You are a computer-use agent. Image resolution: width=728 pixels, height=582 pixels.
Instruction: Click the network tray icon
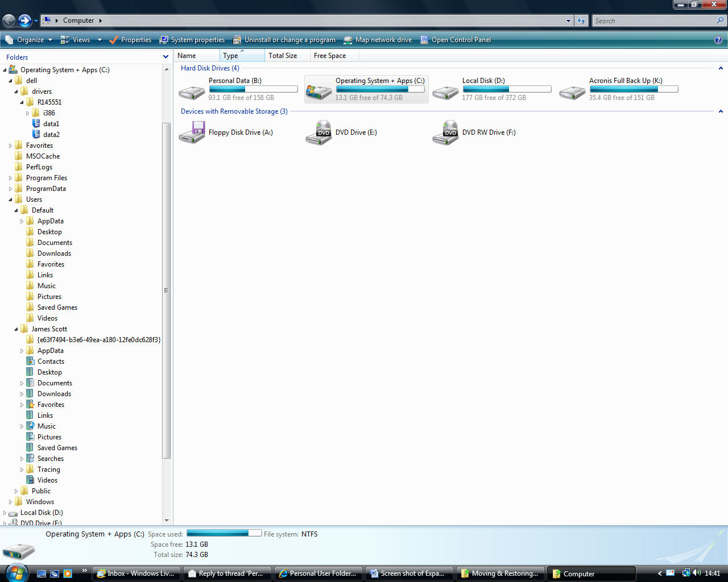[686, 573]
